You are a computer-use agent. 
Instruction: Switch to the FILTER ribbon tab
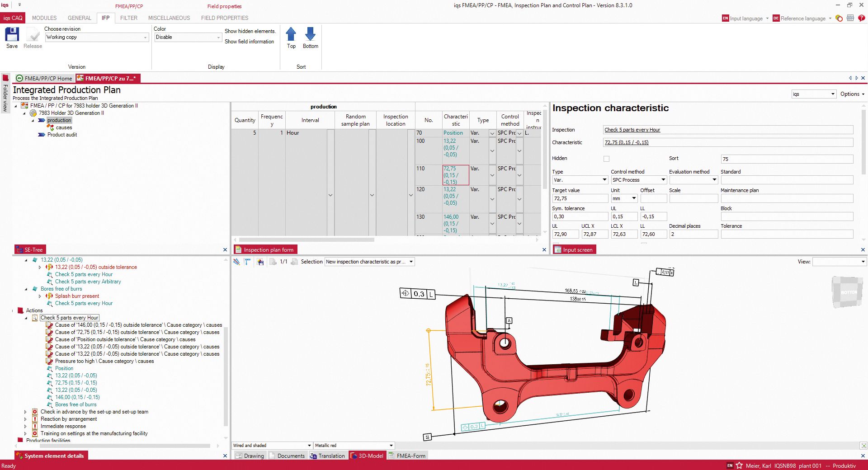click(129, 18)
